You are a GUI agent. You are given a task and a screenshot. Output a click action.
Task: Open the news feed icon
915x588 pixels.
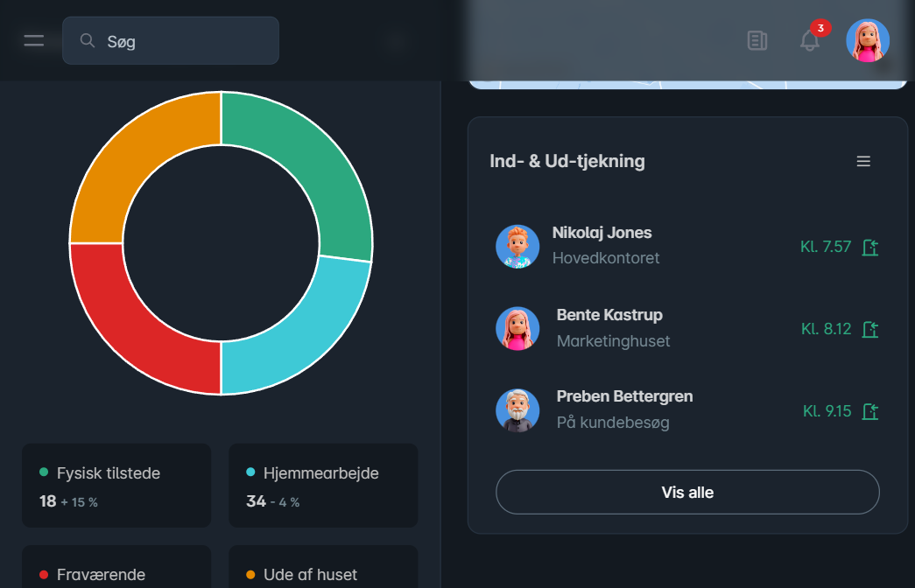click(x=757, y=40)
